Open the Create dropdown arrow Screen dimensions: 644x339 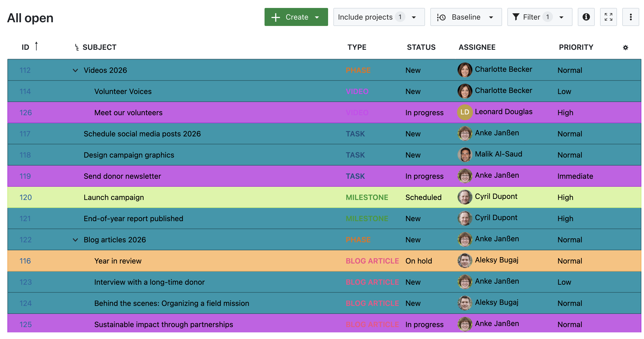pyautogui.click(x=317, y=17)
